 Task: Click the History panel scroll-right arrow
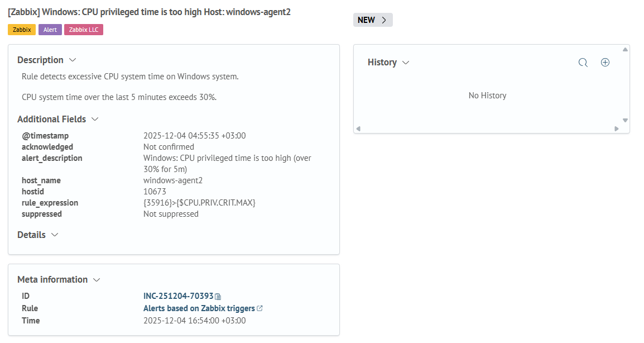(617, 128)
